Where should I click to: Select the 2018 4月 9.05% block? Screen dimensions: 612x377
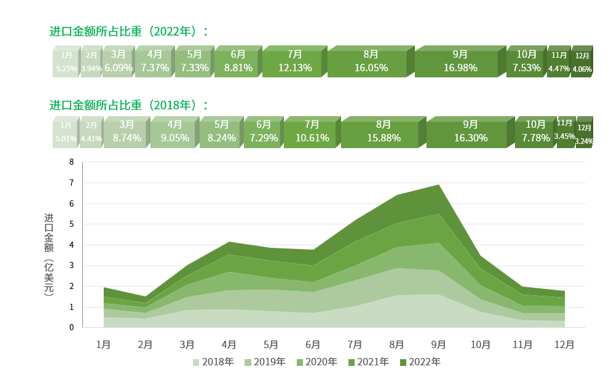click(174, 132)
